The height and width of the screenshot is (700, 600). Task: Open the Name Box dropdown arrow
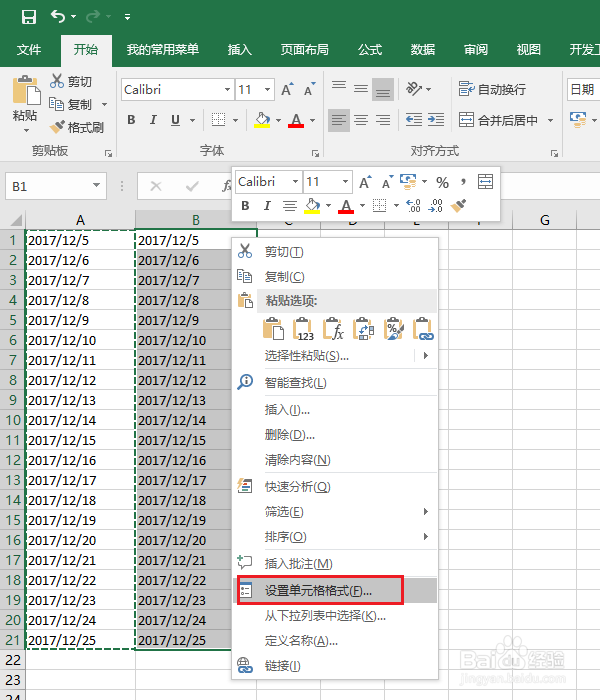[96, 185]
